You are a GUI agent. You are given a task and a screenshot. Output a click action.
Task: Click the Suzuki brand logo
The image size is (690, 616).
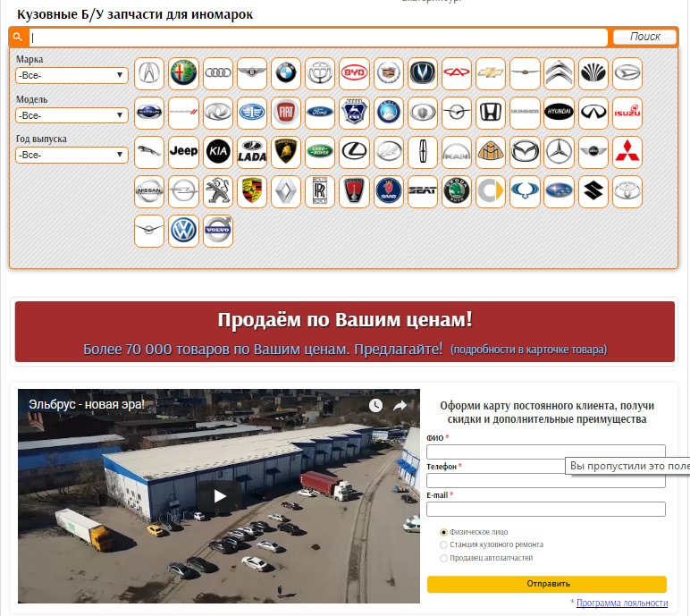(x=593, y=191)
